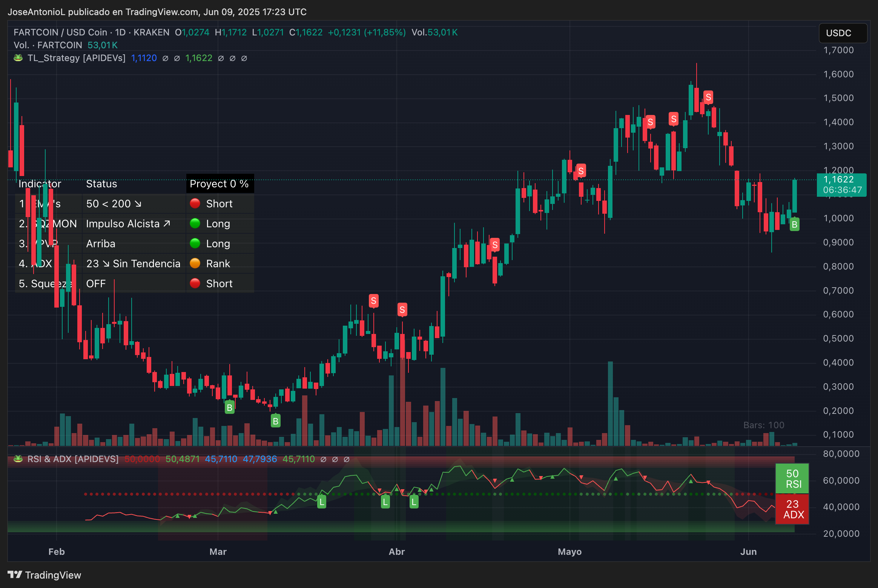Click the Indicator column header
878x588 pixels.
coord(40,184)
